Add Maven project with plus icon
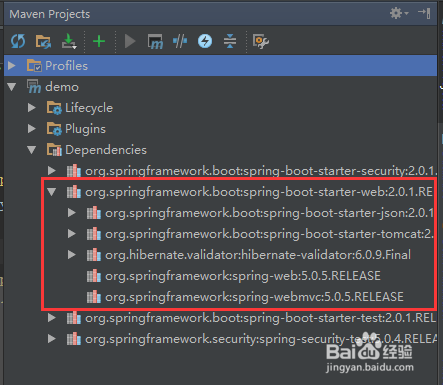 (99, 41)
